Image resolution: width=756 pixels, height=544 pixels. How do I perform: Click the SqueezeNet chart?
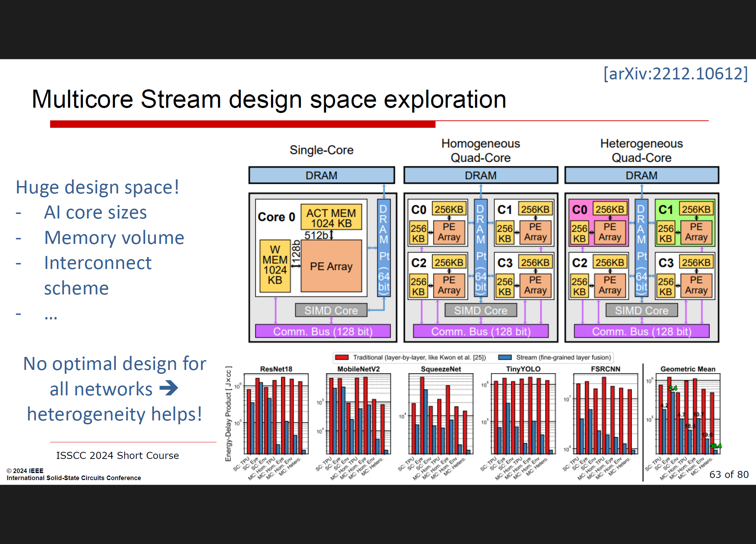point(440,413)
